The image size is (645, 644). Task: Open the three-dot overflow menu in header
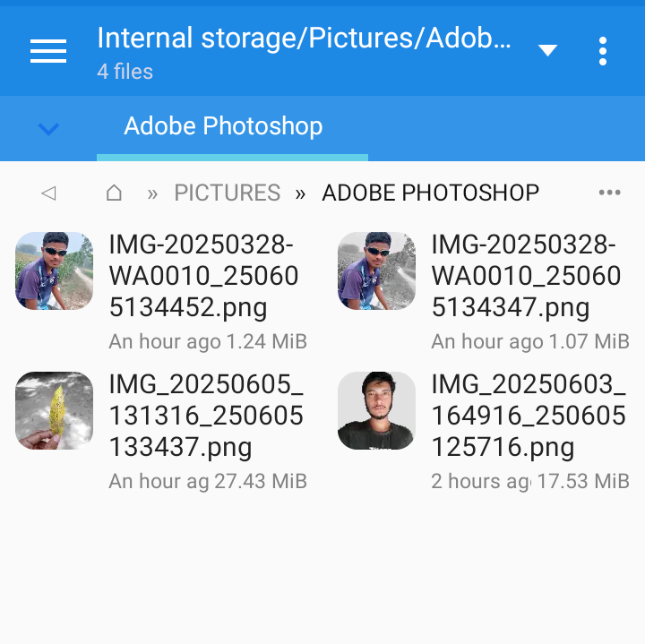pos(603,51)
